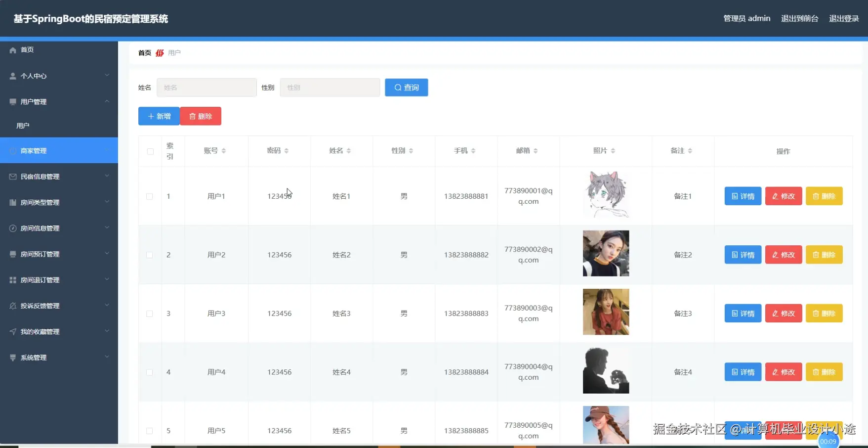Open the 我的收藏管理 menu label
Viewport: 868px width, 448px height.
click(x=40, y=332)
